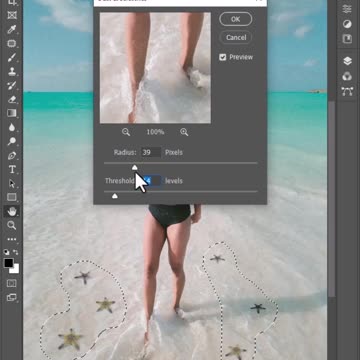Select the History Brush tool
Screen dimensions: 360x360
12,85
